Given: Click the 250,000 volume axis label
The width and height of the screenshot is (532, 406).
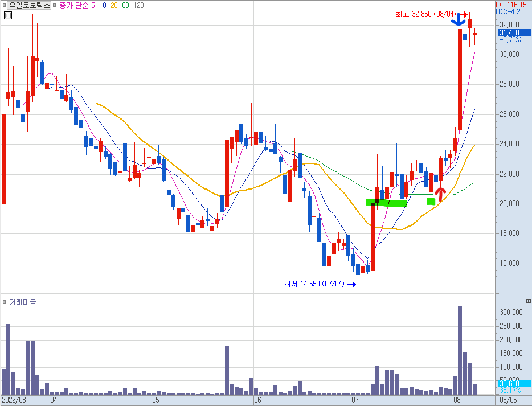Looking at the screenshot, I should coord(511,326).
